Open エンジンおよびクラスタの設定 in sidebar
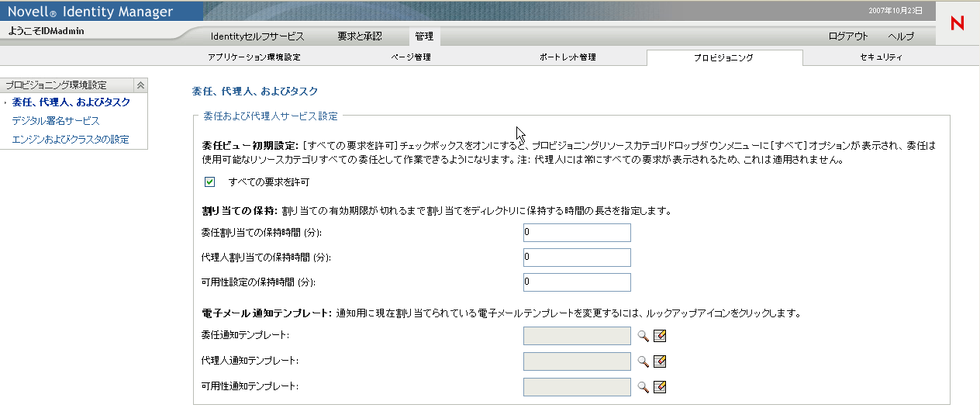Screen dimensions: 980x415 click(71, 140)
